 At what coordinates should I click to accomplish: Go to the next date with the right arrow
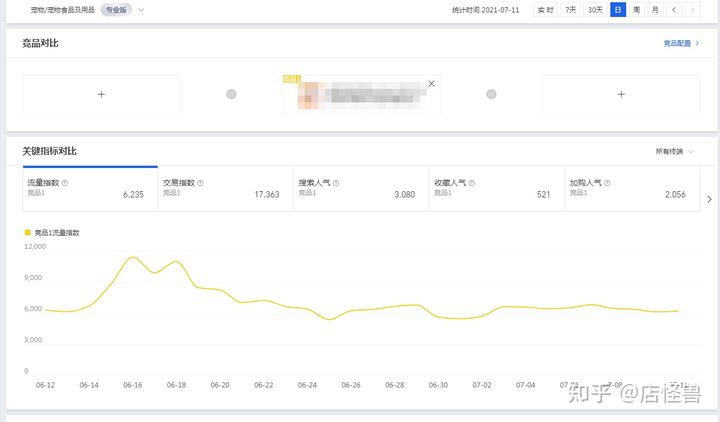pyautogui.click(x=692, y=10)
